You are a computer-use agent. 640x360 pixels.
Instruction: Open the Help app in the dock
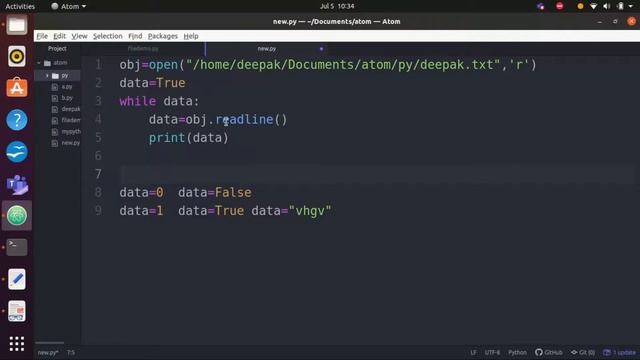click(17, 120)
